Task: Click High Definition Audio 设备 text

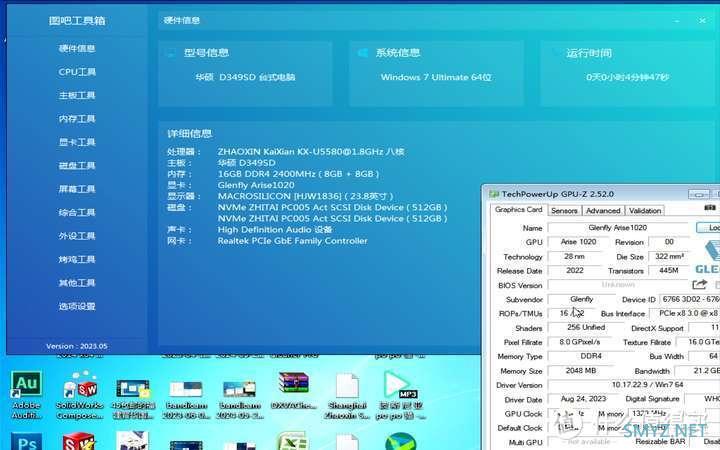Action: [x=275, y=230]
